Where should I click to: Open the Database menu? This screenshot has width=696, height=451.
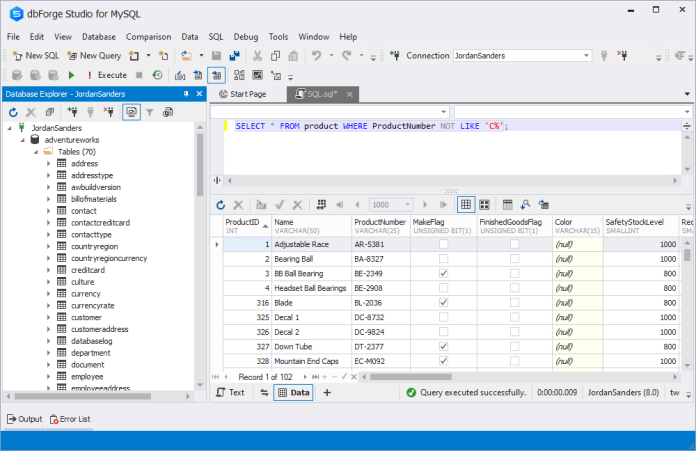point(98,36)
